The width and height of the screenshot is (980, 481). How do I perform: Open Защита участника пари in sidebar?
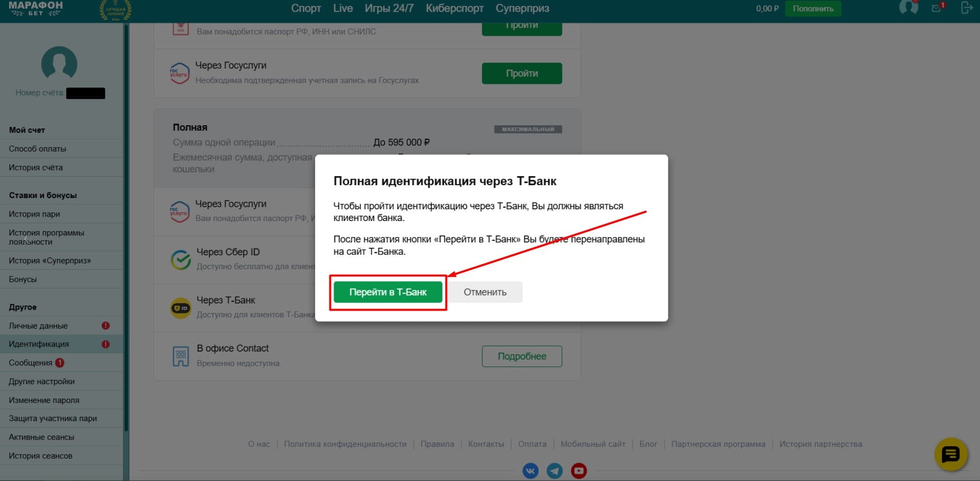point(61,419)
